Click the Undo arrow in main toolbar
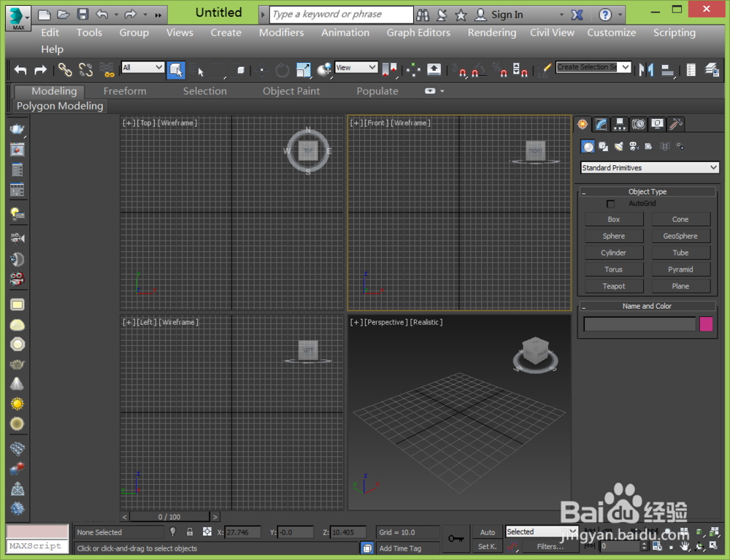The image size is (730, 560). pos(20,70)
